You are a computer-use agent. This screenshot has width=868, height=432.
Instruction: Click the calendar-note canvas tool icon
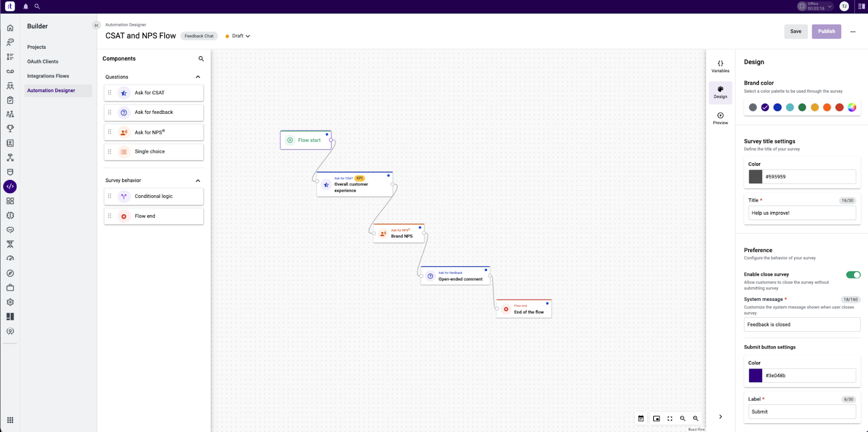pyautogui.click(x=641, y=418)
